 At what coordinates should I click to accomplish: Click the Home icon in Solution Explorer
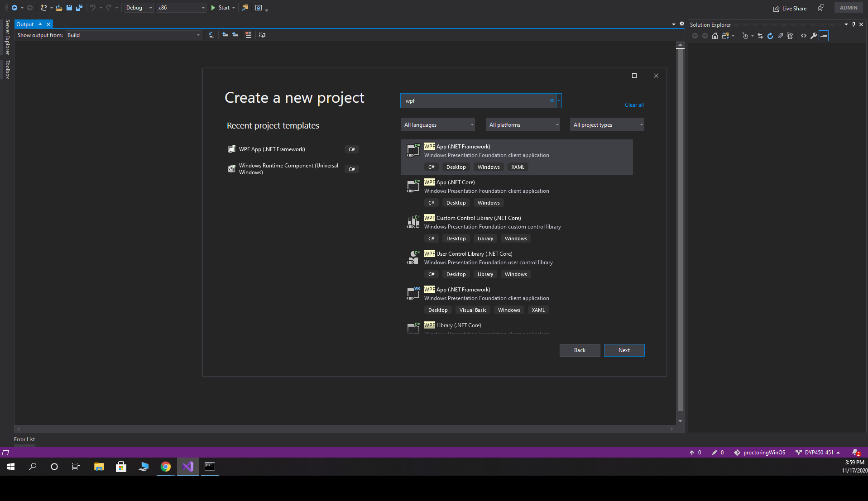point(715,36)
